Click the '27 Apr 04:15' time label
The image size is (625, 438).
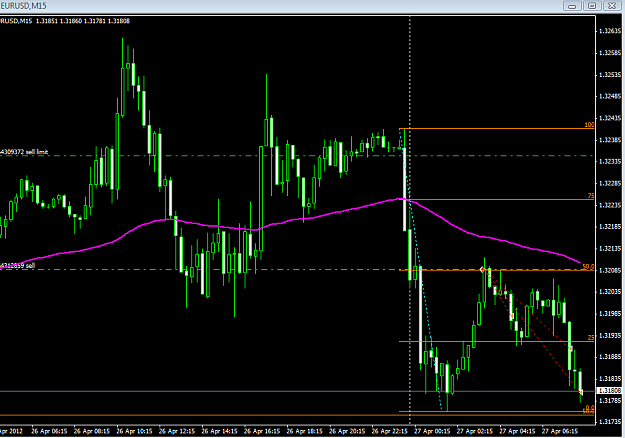click(517, 431)
